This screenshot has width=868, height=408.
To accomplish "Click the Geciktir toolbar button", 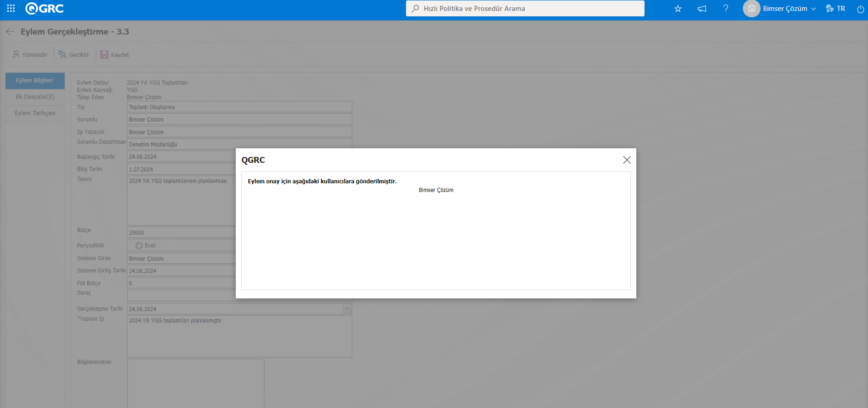I will pyautogui.click(x=74, y=55).
